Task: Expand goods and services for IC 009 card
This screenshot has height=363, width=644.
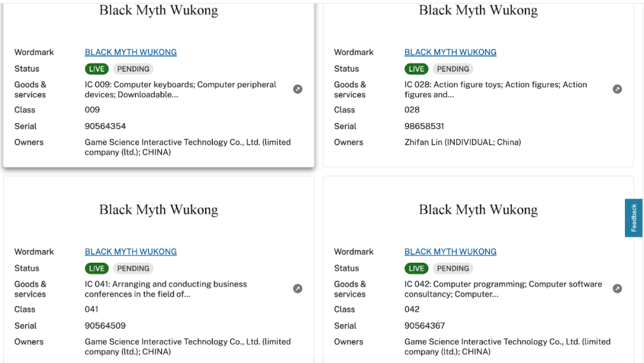Action: tap(298, 90)
